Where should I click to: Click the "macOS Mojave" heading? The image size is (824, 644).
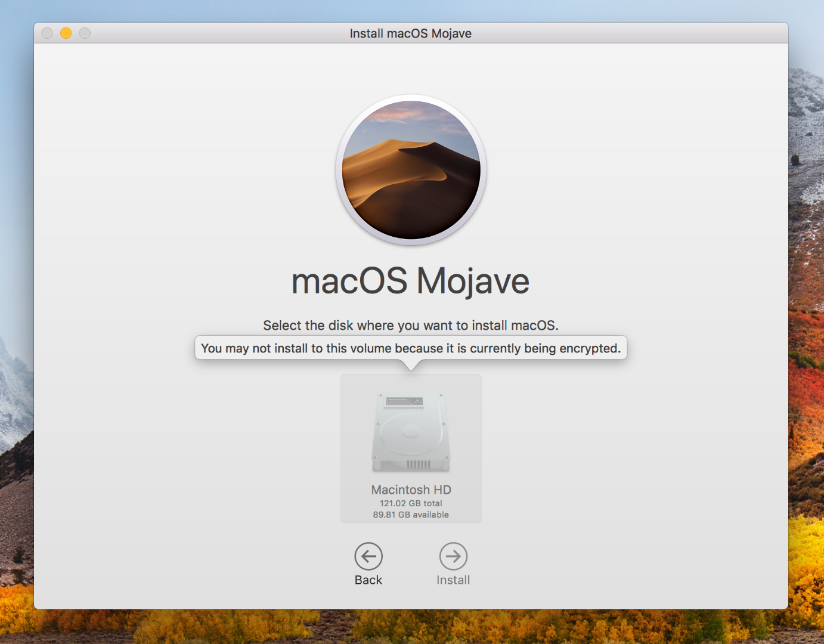411,281
